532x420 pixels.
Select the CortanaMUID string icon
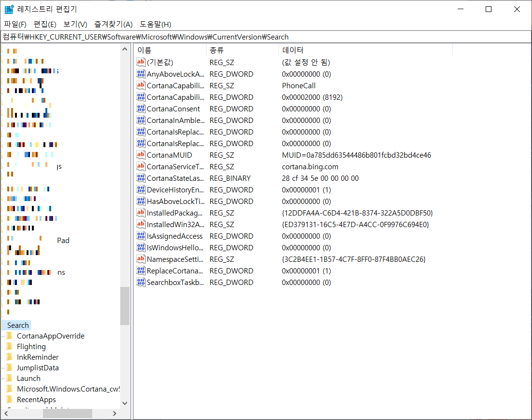[141, 155]
